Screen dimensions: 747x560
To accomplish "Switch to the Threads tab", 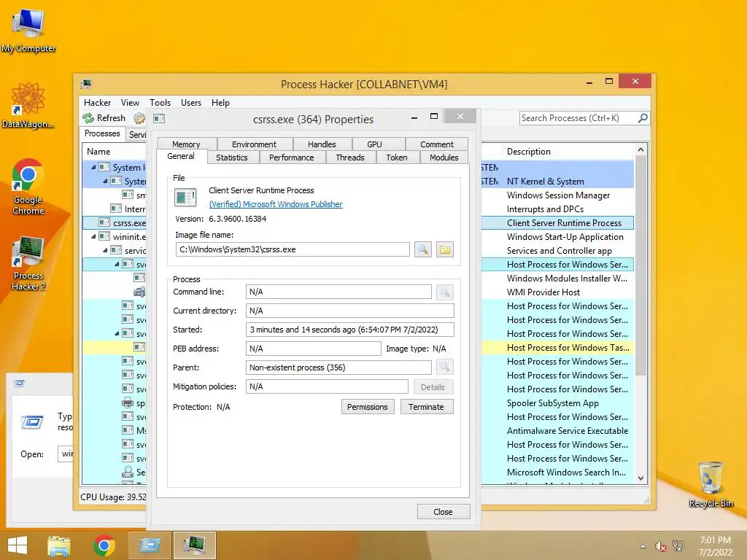I will point(350,157).
